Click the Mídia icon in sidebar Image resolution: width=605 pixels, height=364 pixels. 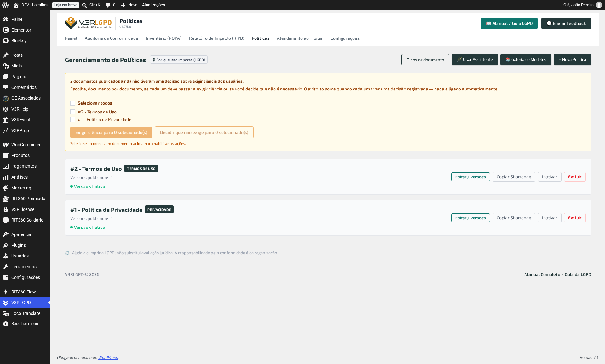point(6,66)
